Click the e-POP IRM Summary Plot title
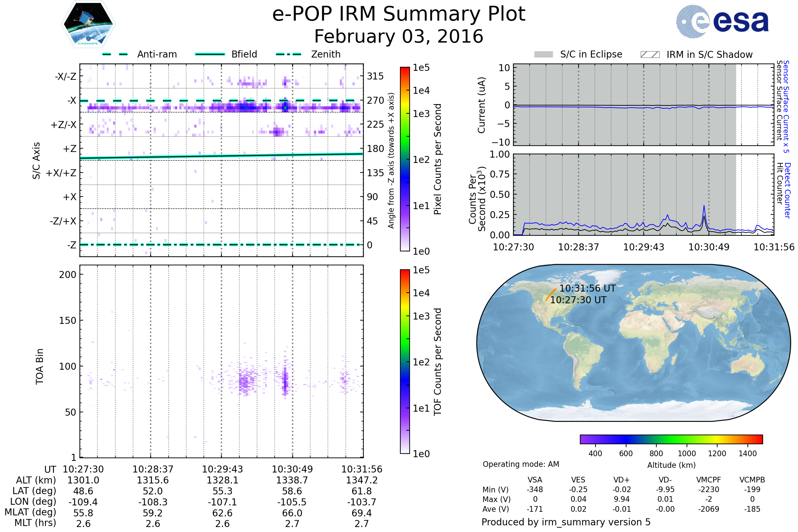 399,14
